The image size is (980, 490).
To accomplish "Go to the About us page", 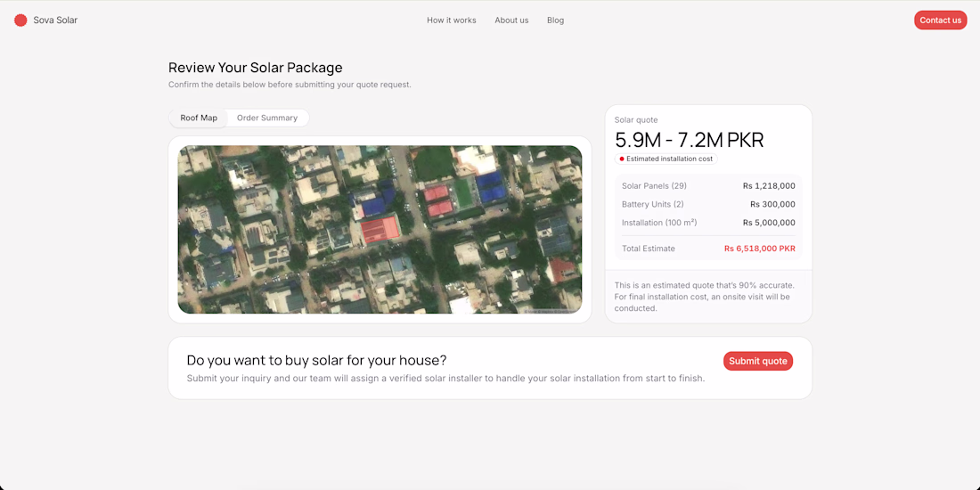I will tap(511, 20).
